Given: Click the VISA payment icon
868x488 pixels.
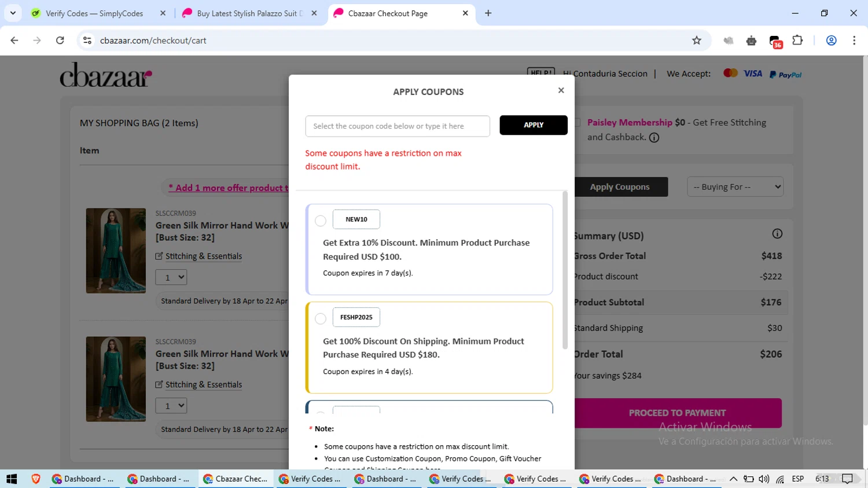Looking at the screenshot, I should click(x=753, y=74).
